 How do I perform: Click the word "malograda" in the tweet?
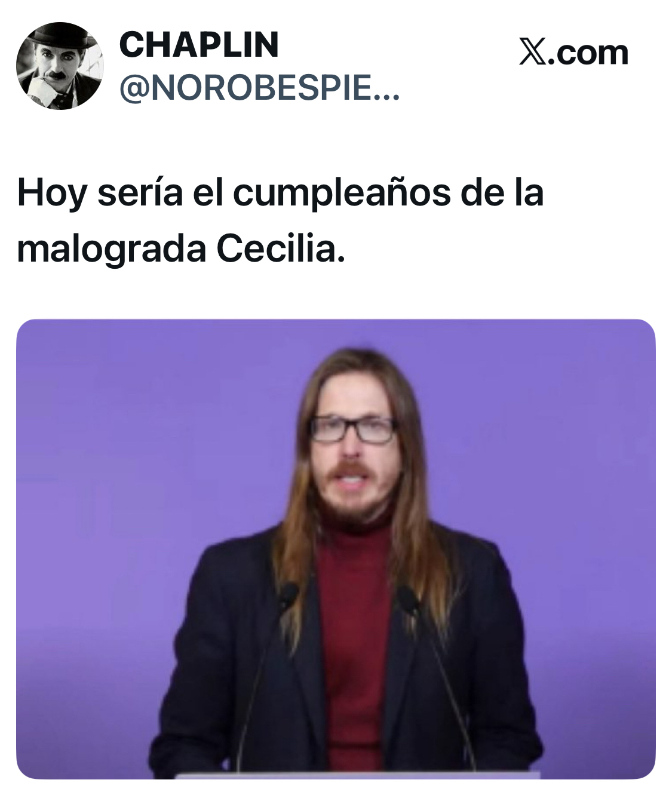pos(112,250)
